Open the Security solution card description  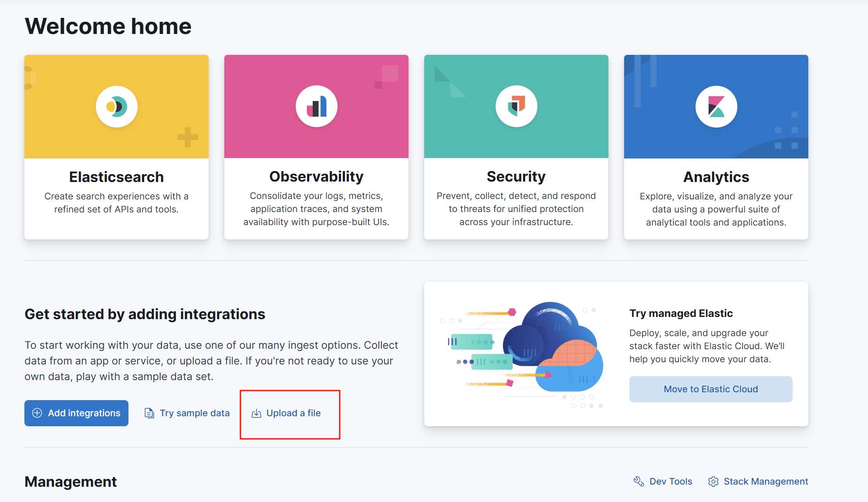pyautogui.click(x=516, y=209)
